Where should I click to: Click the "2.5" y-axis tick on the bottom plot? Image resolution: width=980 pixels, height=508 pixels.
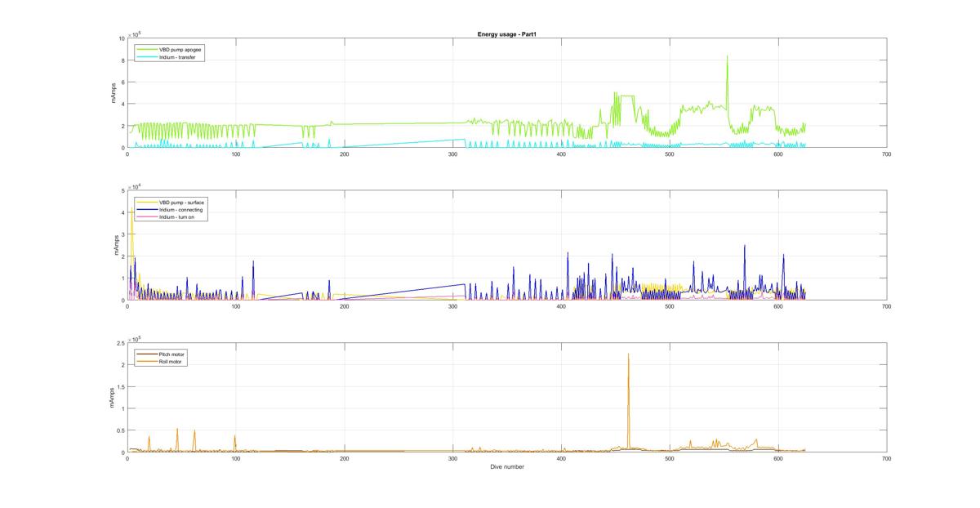point(119,343)
